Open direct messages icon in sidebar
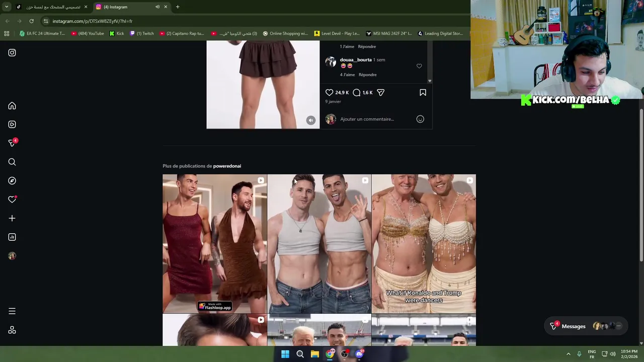 12,143
